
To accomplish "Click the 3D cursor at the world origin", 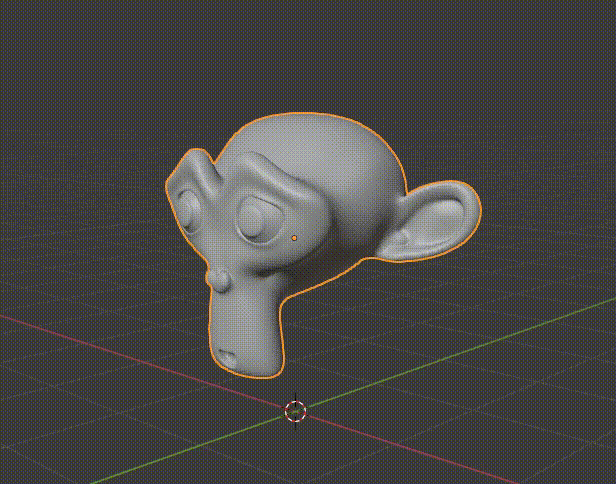I will (x=295, y=411).
